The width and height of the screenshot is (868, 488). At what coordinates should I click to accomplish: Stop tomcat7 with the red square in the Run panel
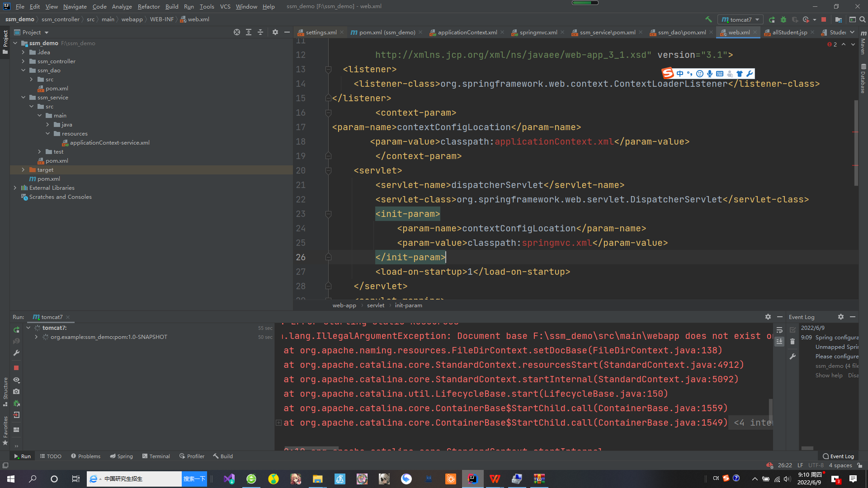(16, 368)
